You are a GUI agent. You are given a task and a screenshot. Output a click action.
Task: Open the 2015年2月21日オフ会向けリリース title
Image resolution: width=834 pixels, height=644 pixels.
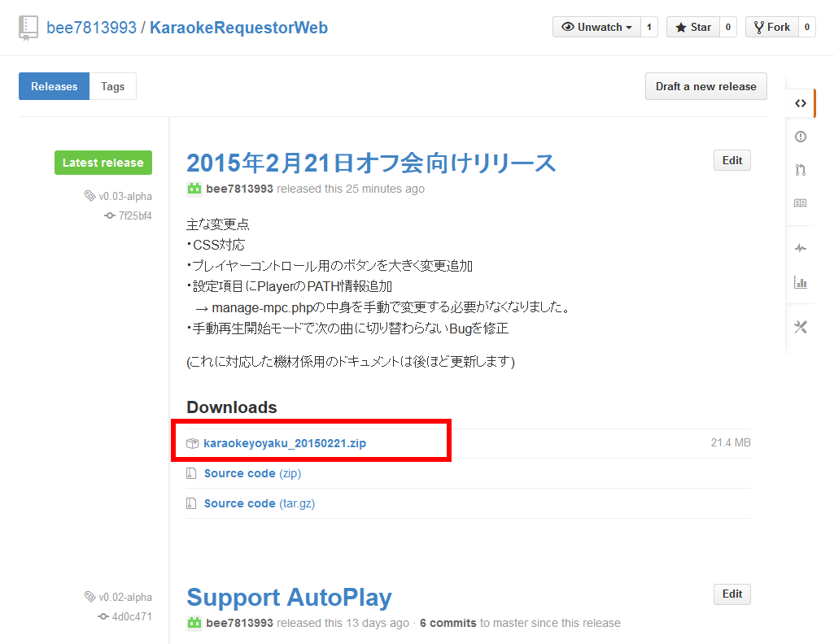tap(371, 163)
